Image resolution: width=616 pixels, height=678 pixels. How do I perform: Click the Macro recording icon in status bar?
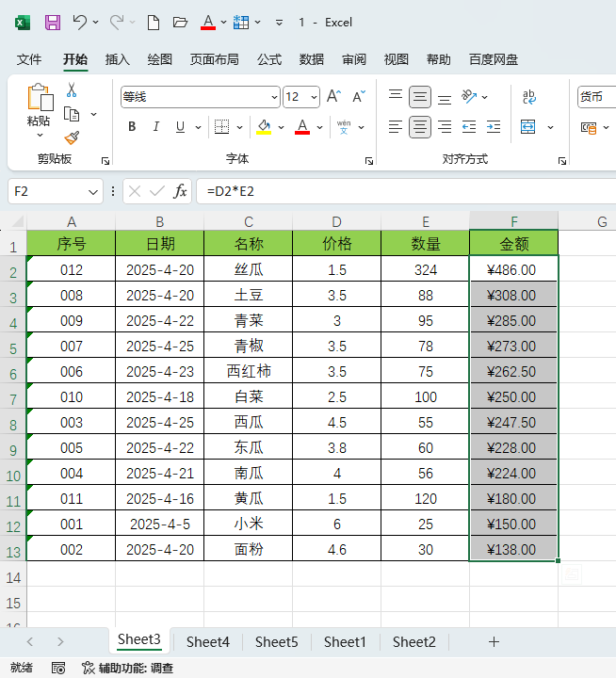tap(58, 668)
